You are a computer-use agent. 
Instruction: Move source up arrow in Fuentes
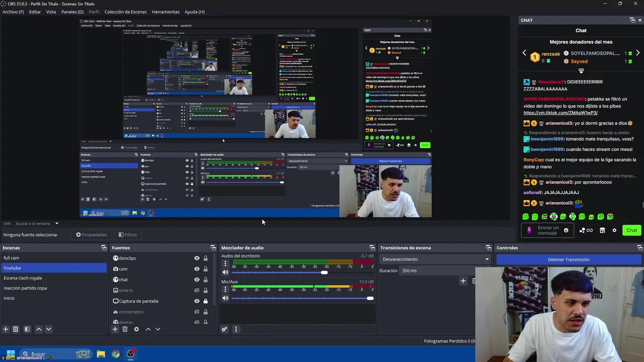point(148,329)
